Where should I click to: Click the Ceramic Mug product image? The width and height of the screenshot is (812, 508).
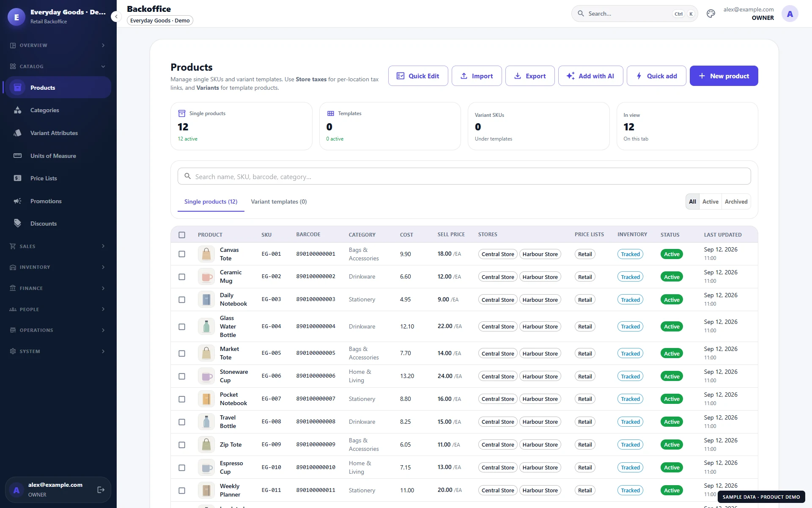coord(206,277)
